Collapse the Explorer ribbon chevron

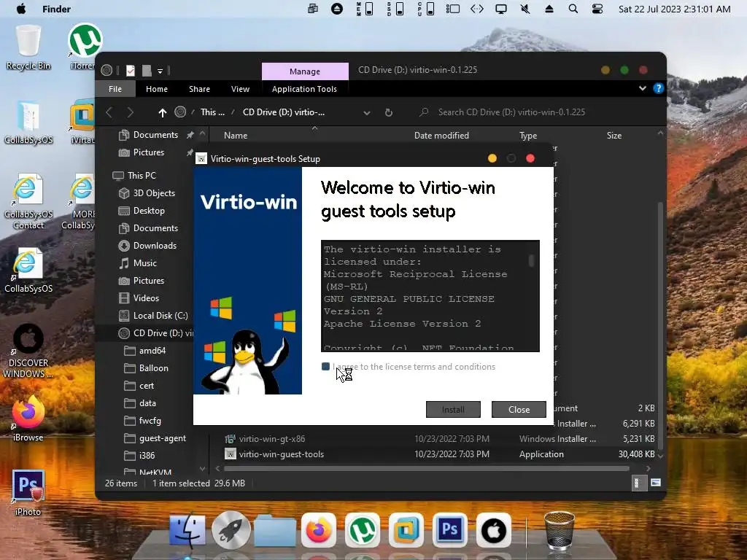642,88
